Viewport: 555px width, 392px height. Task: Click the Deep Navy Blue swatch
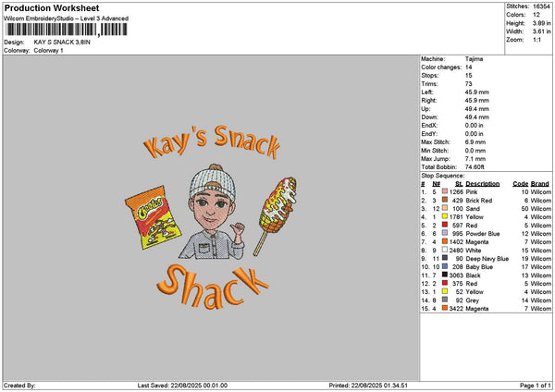[445, 258]
